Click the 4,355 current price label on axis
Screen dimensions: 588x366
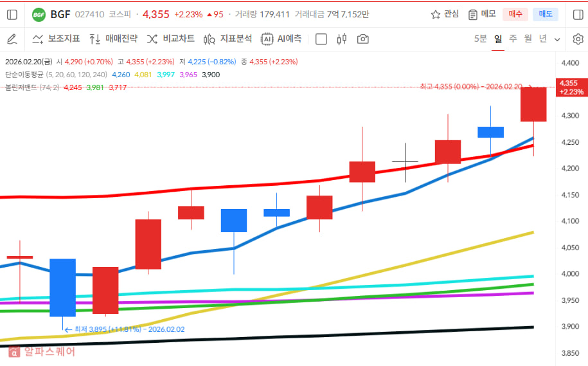tap(571, 87)
